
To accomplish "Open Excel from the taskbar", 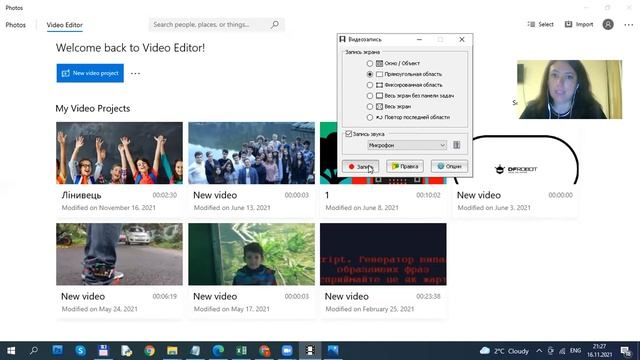I will [241, 351].
